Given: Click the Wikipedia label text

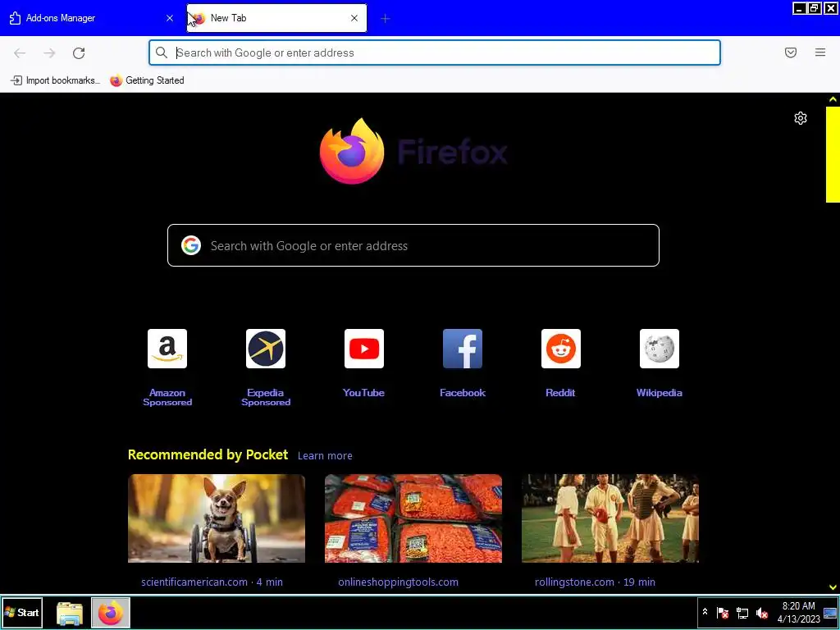Looking at the screenshot, I should [x=660, y=393].
